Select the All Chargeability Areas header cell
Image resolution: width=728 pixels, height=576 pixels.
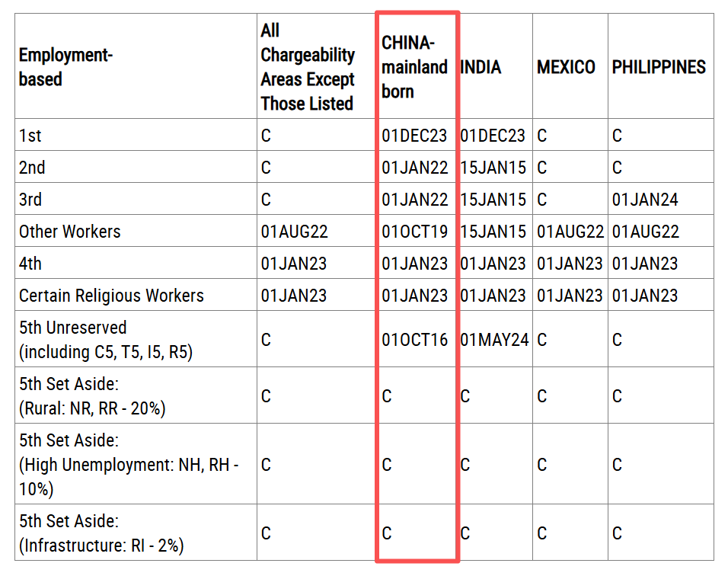[308, 67]
